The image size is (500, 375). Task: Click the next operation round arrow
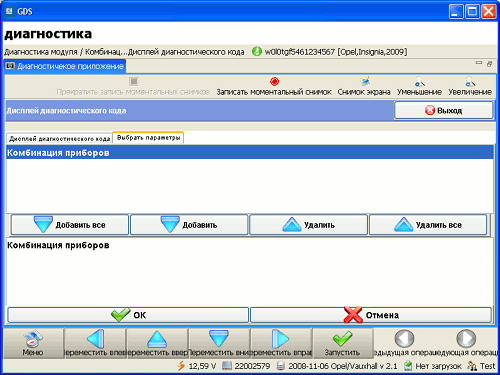(466, 339)
